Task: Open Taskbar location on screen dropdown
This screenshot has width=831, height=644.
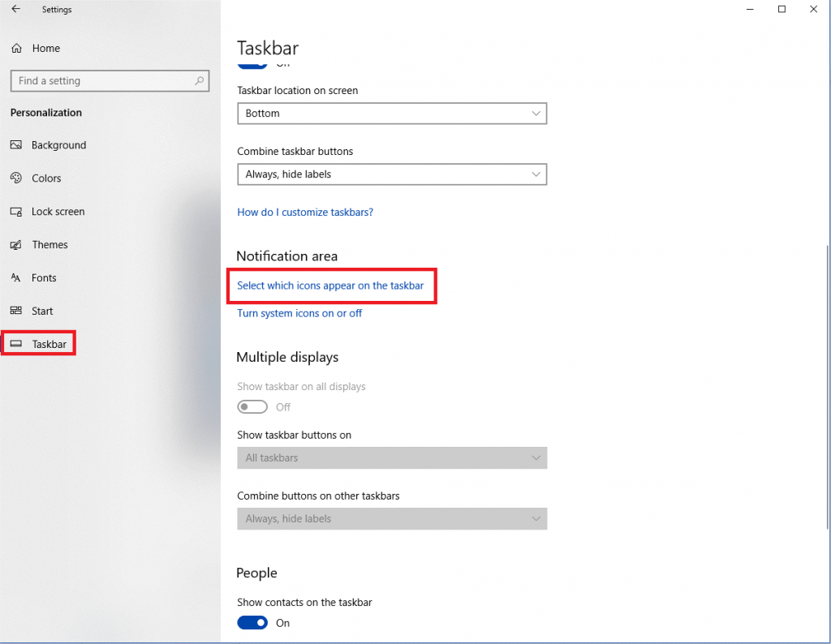Action: click(392, 114)
